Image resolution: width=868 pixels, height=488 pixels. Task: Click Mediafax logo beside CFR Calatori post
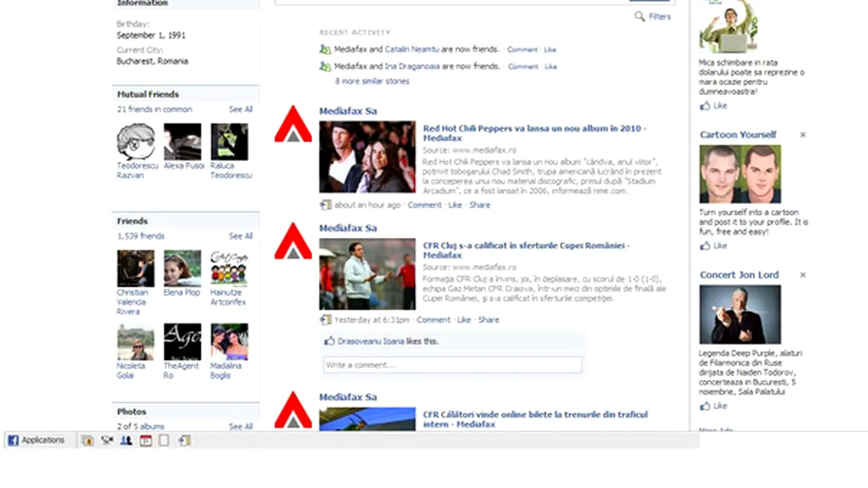[x=293, y=409]
